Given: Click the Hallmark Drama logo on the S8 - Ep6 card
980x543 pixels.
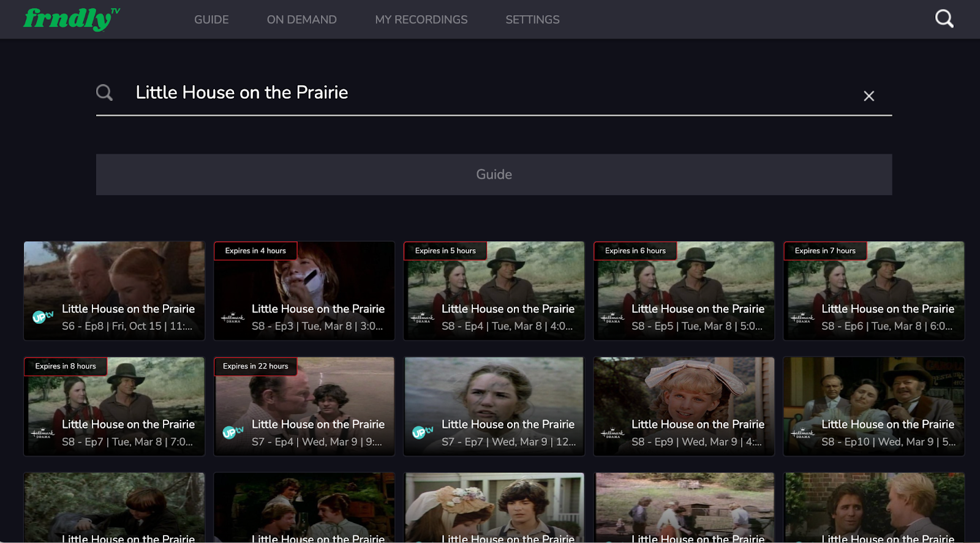Looking at the screenshot, I should tap(802, 318).
